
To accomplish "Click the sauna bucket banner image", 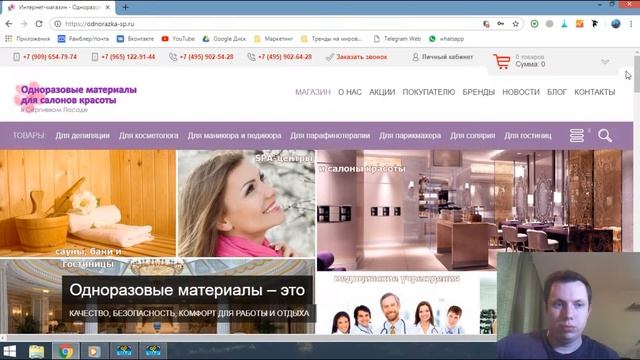I will click(88, 203).
